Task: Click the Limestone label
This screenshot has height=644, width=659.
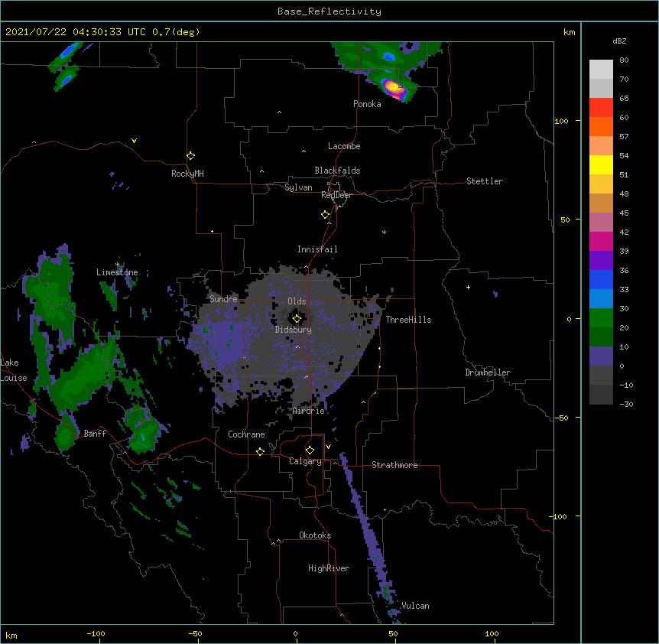Action: click(x=117, y=272)
